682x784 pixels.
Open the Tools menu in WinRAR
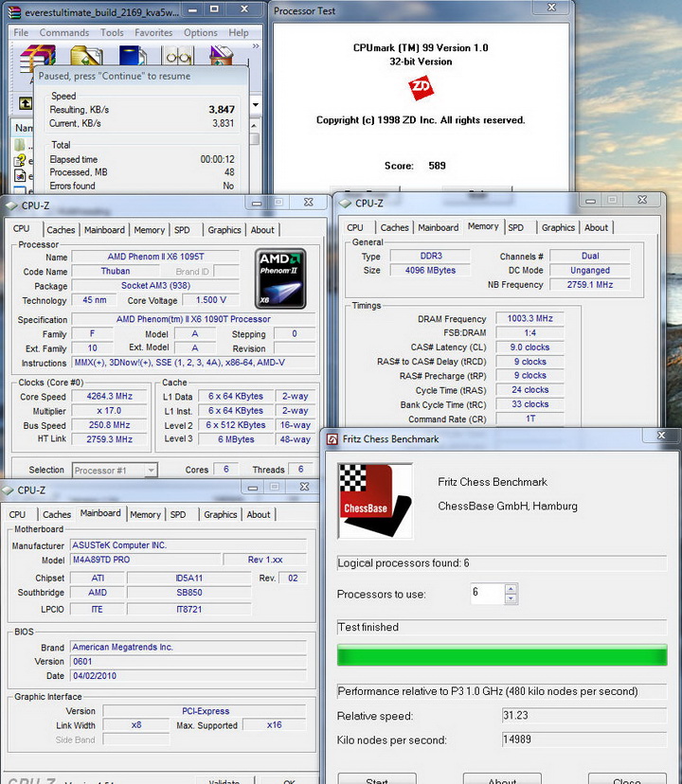coord(112,32)
